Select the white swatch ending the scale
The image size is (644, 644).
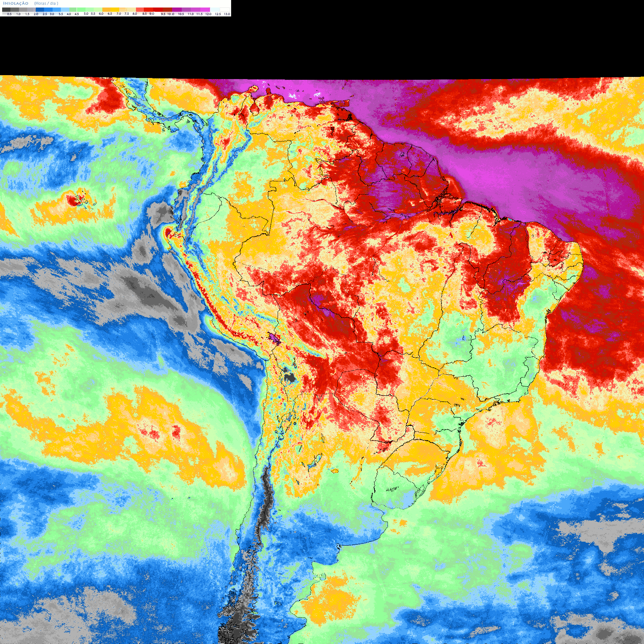225,10
